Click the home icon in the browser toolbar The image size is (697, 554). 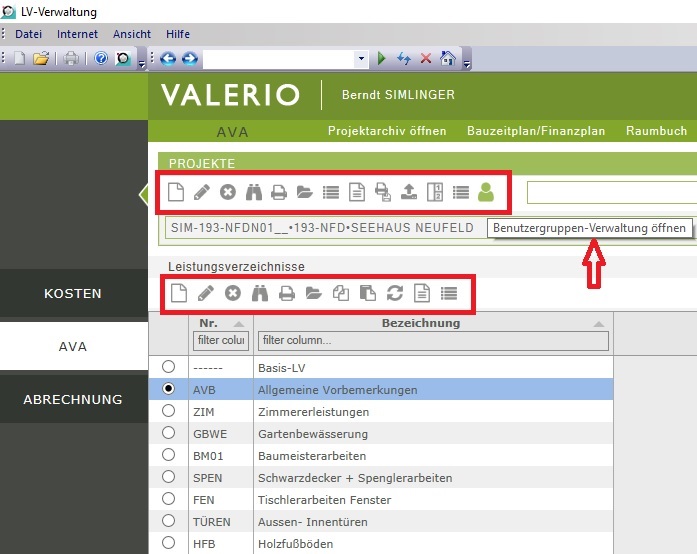pos(449,59)
